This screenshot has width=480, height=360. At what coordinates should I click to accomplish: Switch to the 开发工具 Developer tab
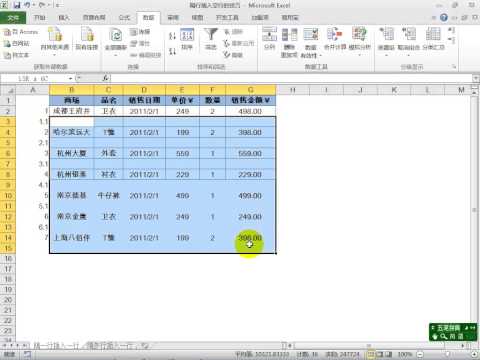click(x=227, y=18)
